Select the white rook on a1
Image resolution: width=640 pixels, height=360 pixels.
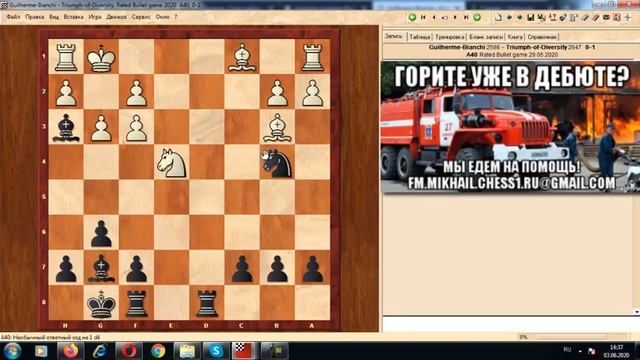tap(312, 57)
